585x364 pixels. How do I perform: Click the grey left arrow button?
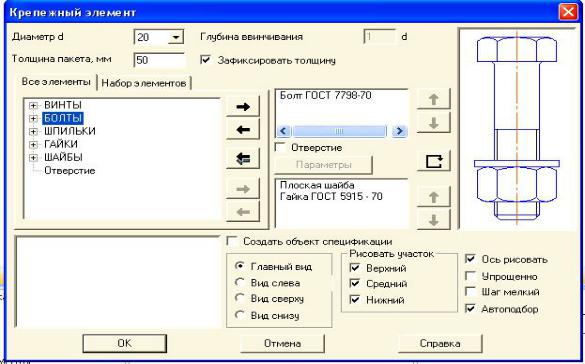click(x=243, y=212)
